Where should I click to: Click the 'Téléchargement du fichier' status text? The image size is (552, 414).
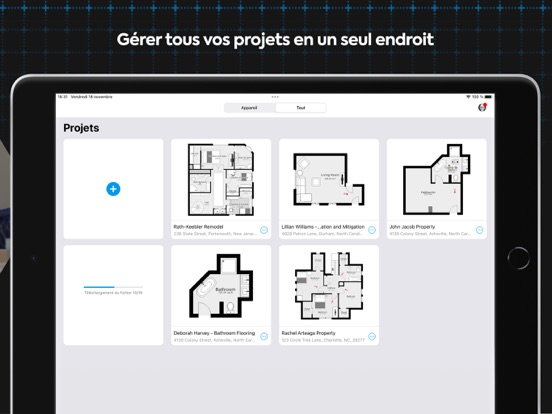tap(113, 293)
